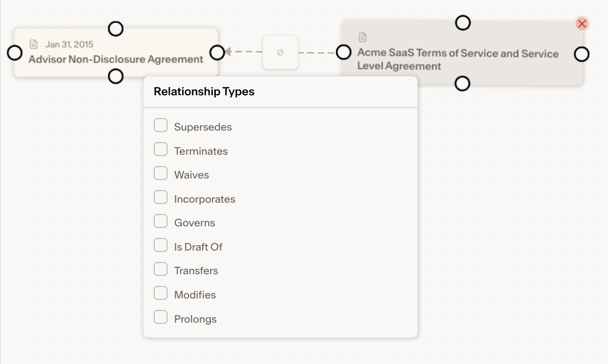Image resolution: width=608 pixels, height=364 pixels.
Task: Check the Is Draft Of option
Action: pyautogui.click(x=161, y=245)
